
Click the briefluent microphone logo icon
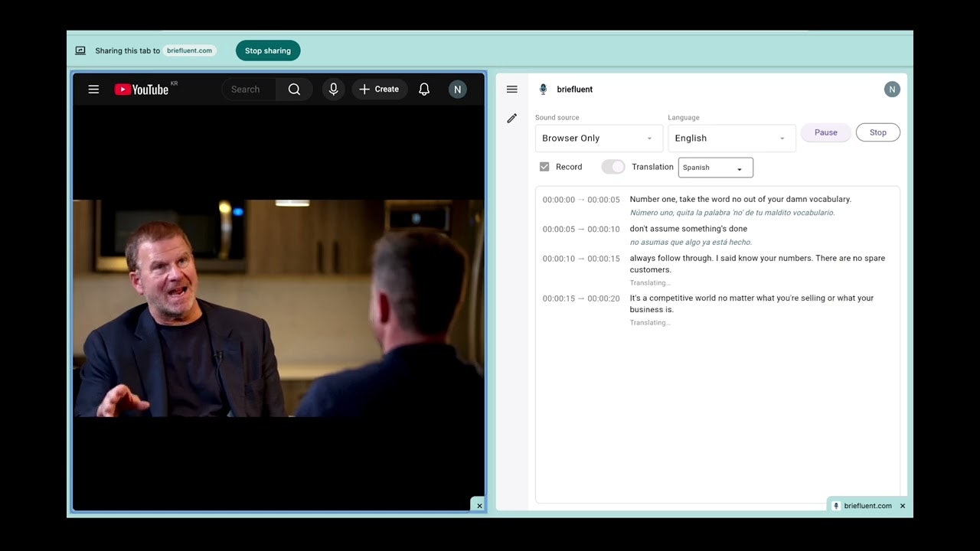543,90
